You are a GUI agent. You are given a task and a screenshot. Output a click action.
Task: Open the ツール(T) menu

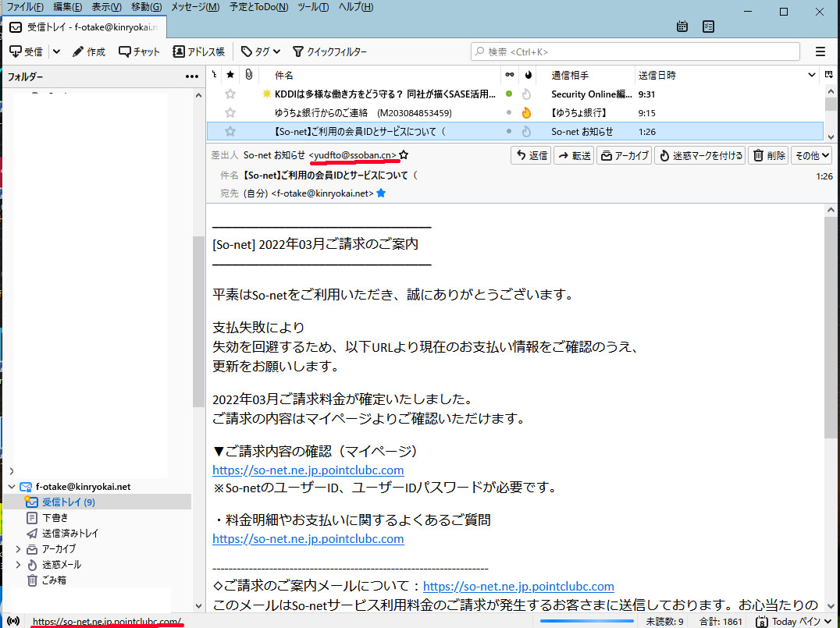point(313,7)
